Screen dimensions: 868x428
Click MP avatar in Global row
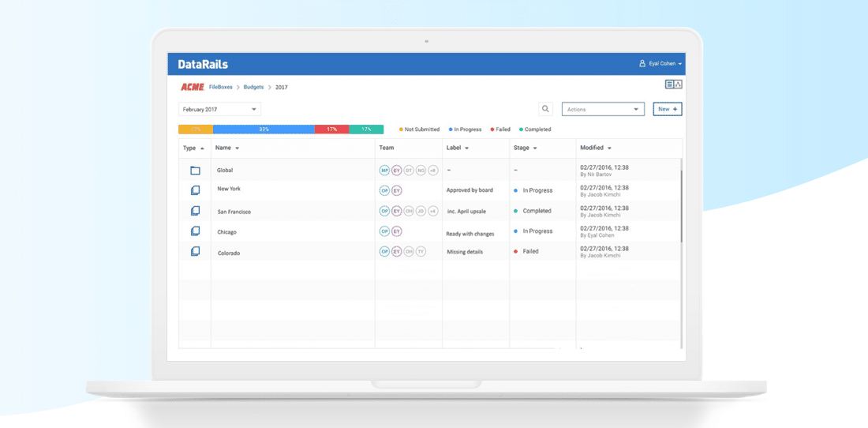pos(384,171)
